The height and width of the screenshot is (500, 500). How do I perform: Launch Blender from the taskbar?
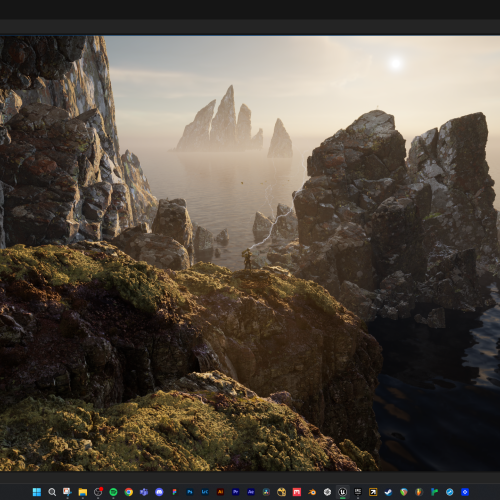[312, 492]
